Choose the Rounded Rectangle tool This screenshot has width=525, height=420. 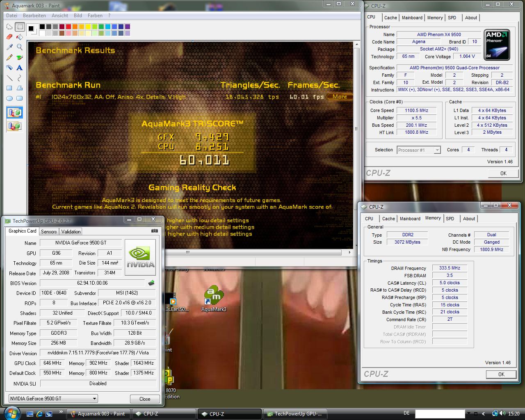pyautogui.click(x=19, y=98)
